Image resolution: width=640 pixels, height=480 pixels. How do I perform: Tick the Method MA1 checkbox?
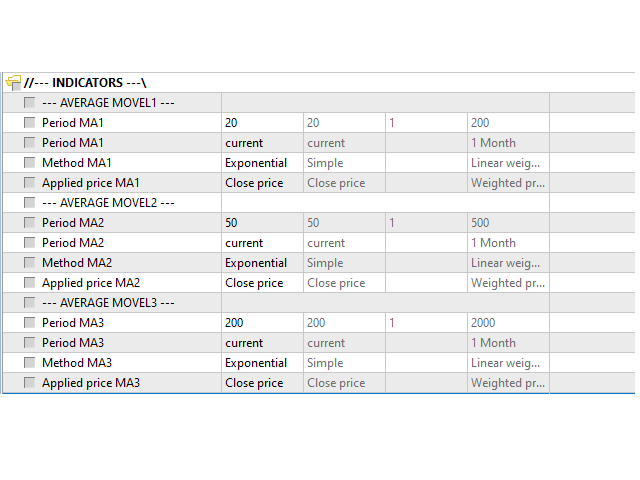[29, 162]
